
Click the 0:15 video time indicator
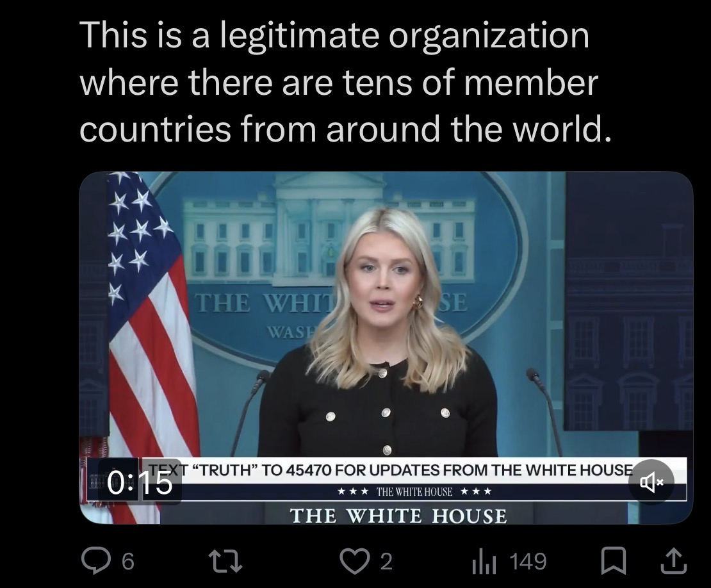[140, 484]
